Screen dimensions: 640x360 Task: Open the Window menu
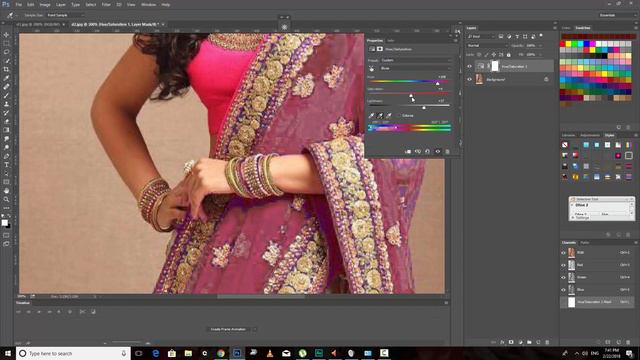coord(148,4)
